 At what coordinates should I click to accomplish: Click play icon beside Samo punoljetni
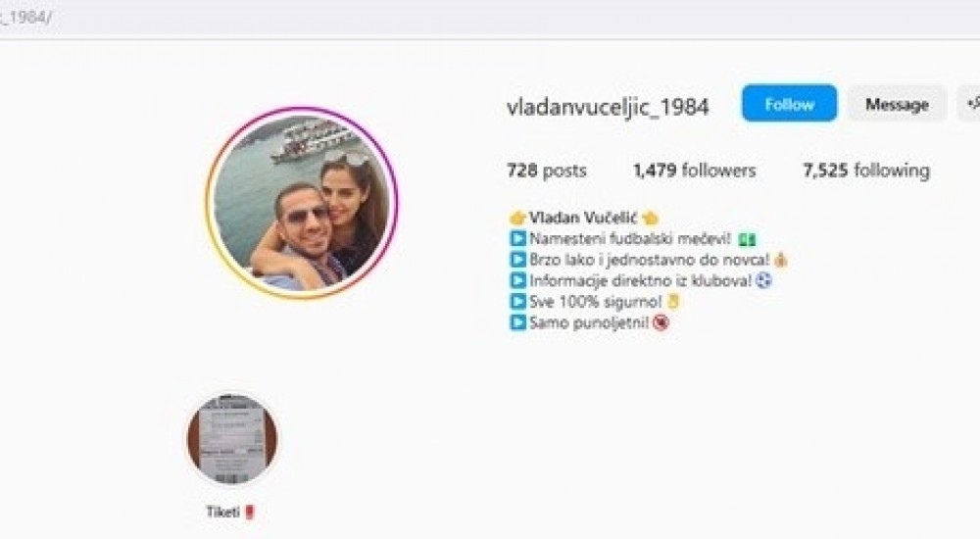pos(517,322)
